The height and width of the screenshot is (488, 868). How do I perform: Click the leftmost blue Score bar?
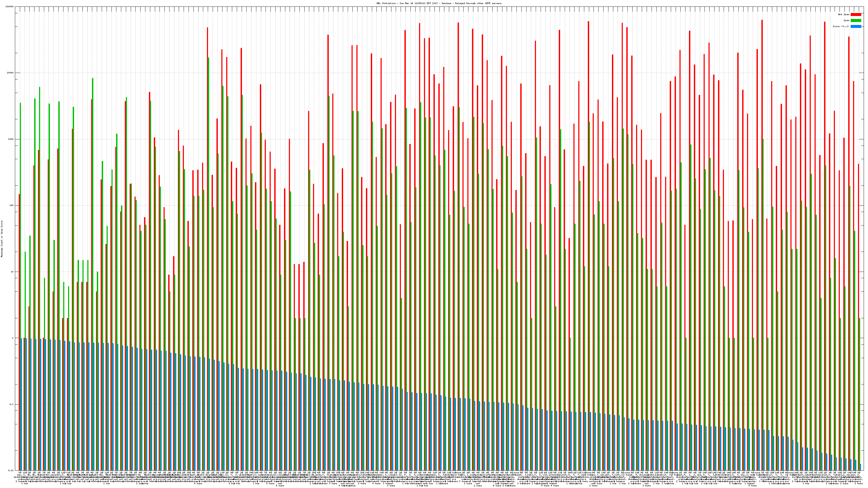(x=22, y=404)
